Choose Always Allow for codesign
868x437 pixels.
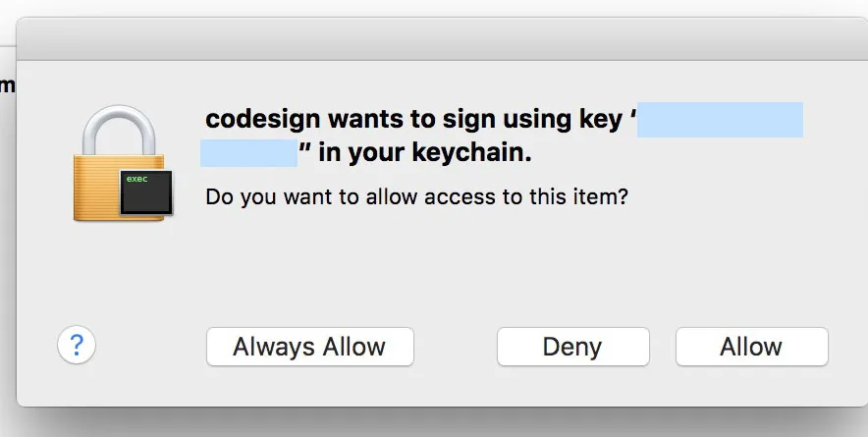[x=309, y=347]
